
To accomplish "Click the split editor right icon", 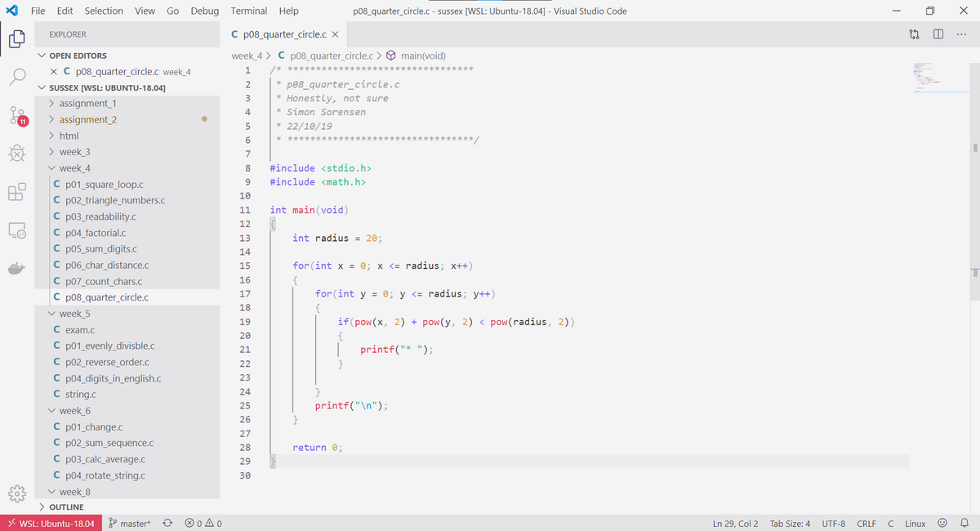I will [938, 34].
